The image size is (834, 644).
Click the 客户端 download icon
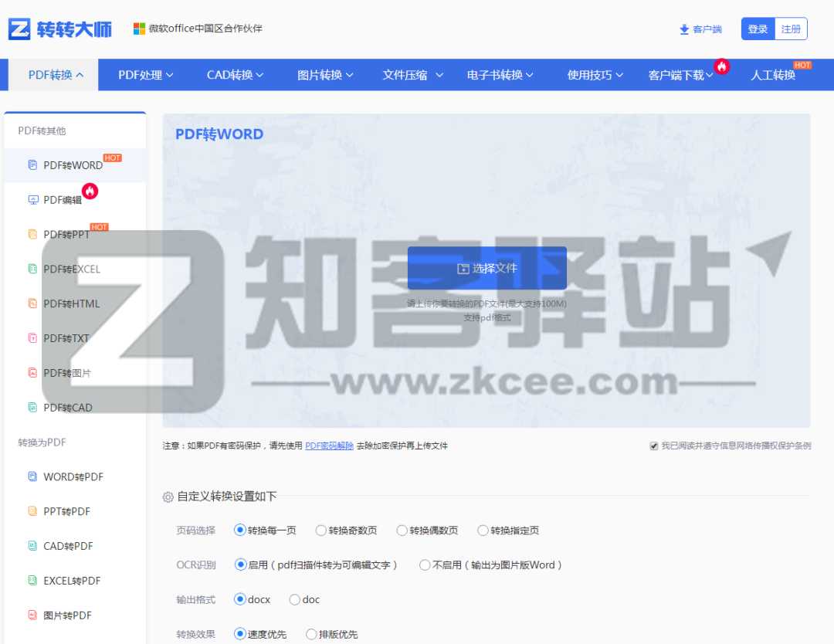684,29
